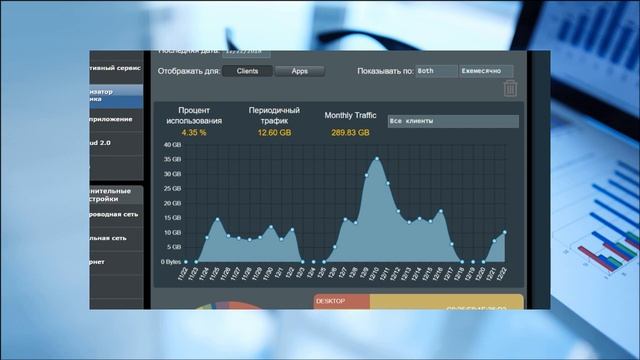Screen dimensions: 640x360
Task: Click the DESKTOP red legend block
Action: [342, 302]
